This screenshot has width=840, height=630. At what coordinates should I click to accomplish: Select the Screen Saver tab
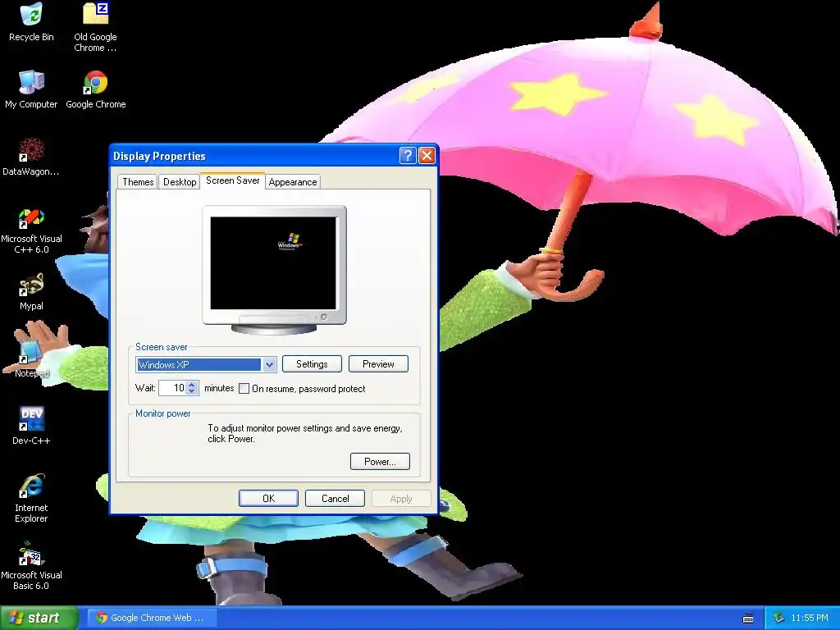232,180
